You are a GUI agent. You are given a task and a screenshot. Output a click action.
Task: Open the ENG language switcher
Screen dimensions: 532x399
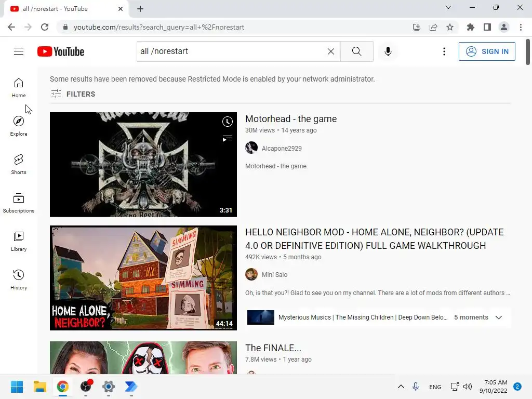pyautogui.click(x=435, y=387)
